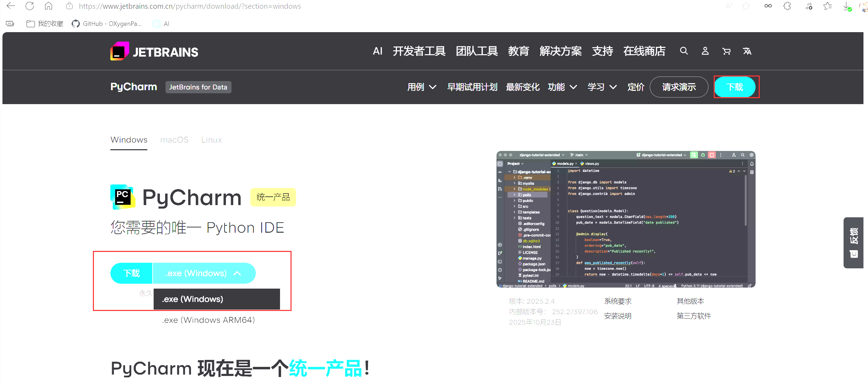Click the browser home icon
The image size is (868, 384).
click(49, 6)
